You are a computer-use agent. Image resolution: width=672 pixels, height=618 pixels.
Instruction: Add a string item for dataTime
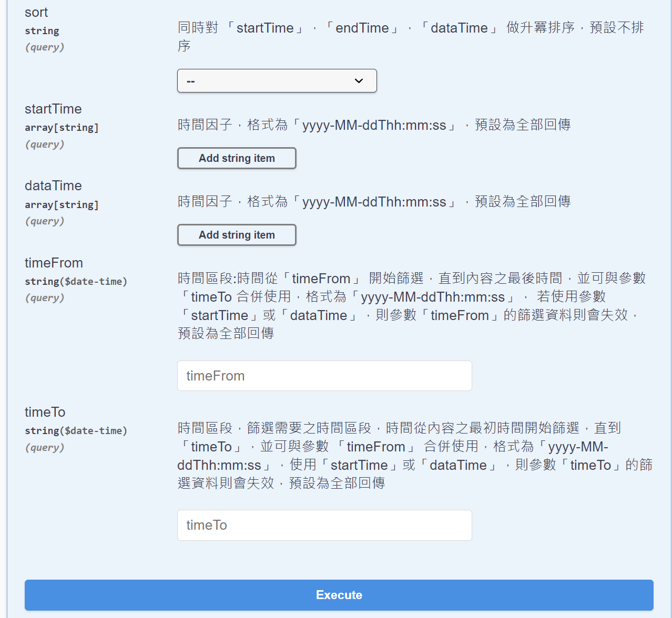pos(237,235)
